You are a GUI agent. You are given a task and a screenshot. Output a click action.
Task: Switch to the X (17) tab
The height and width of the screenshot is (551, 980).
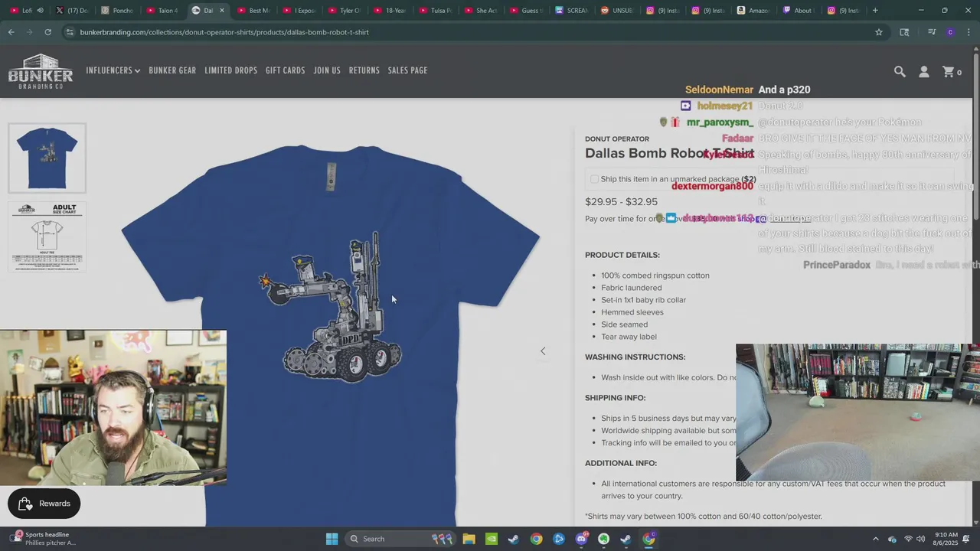[x=72, y=11]
